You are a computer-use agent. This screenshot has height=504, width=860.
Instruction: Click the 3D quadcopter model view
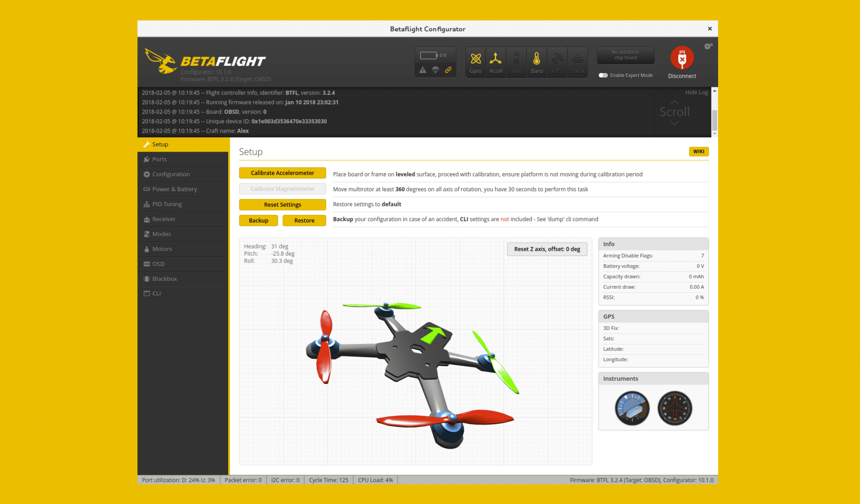(x=415, y=351)
